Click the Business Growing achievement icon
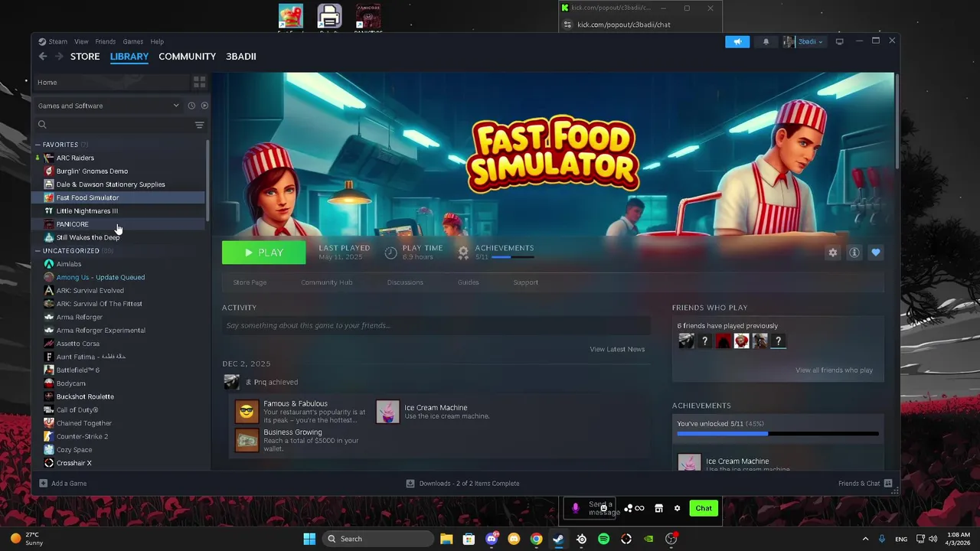Viewport: 980px width, 551px height. (247, 440)
